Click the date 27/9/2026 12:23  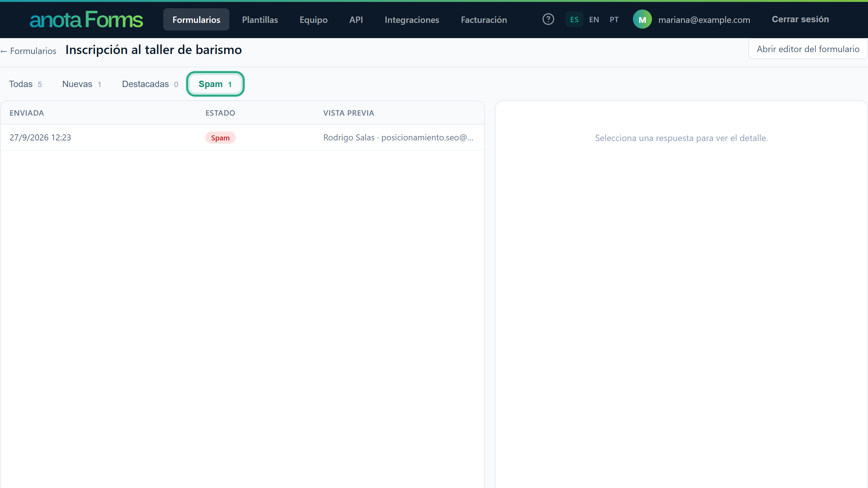coord(40,138)
